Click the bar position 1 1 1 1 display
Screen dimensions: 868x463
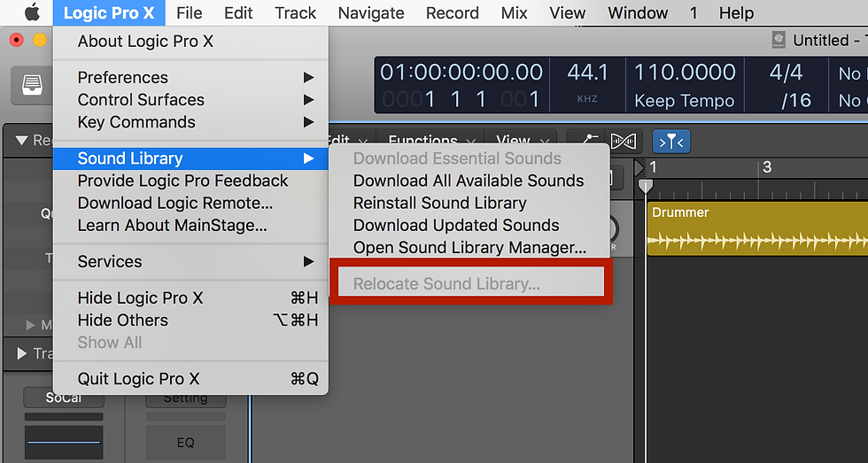(461, 99)
